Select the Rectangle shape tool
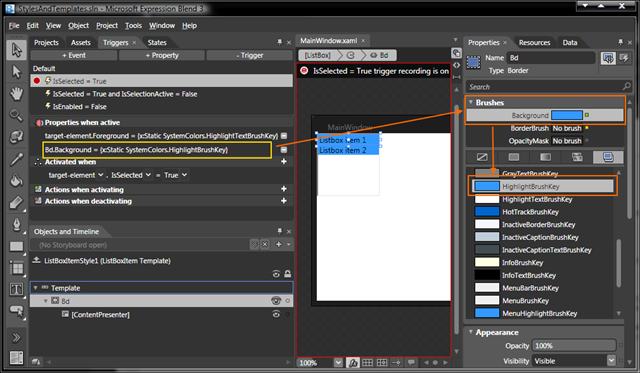The width and height of the screenshot is (640, 373). point(16,246)
